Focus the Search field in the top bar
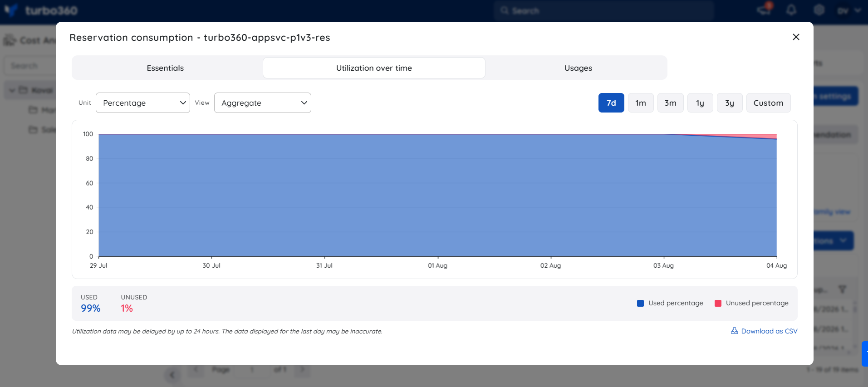Screen dimensions: 868x387 click(x=604, y=10)
